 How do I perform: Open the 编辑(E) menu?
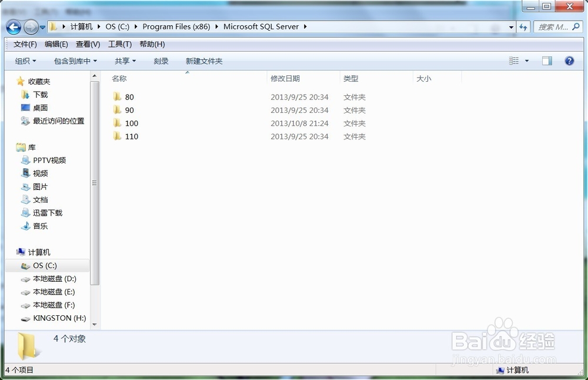click(56, 44)
